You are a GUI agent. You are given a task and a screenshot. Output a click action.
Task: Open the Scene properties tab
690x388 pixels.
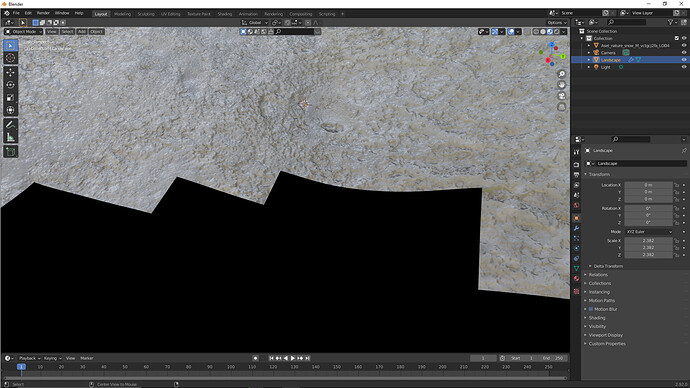576,195
